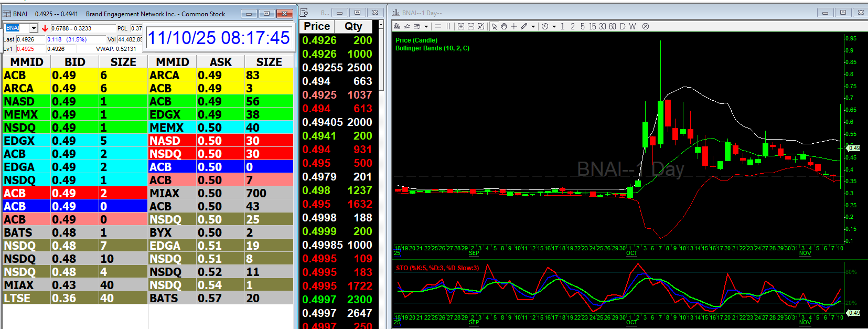Select the red NASD 0.50 ask row
Viewport: 868px width, 329px height.
220,141
